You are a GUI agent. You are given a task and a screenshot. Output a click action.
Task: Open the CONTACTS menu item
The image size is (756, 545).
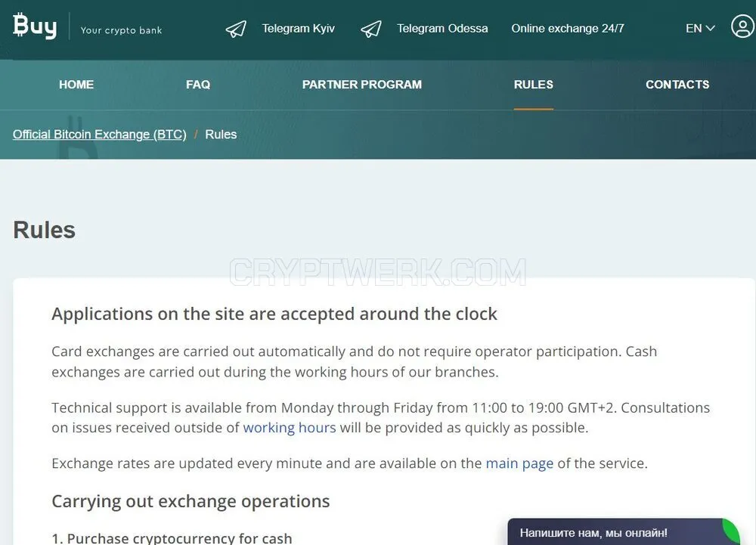(x=677, y=85)
